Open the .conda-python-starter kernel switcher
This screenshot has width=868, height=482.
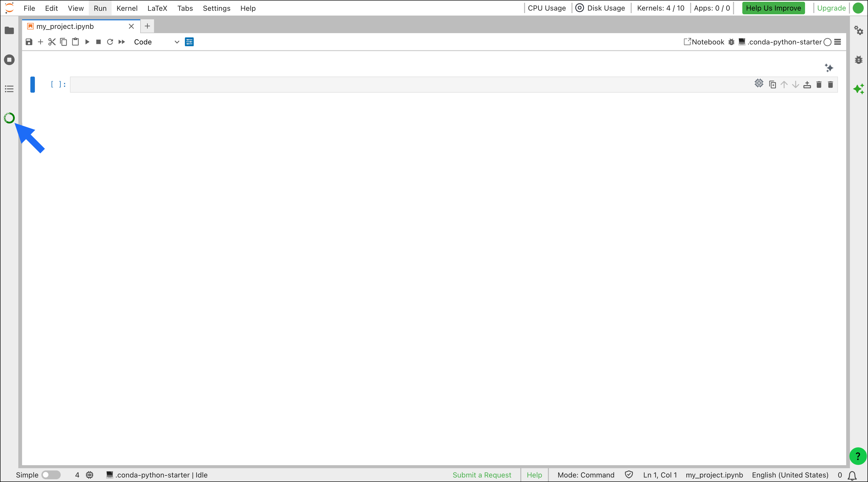coord(785,42)
